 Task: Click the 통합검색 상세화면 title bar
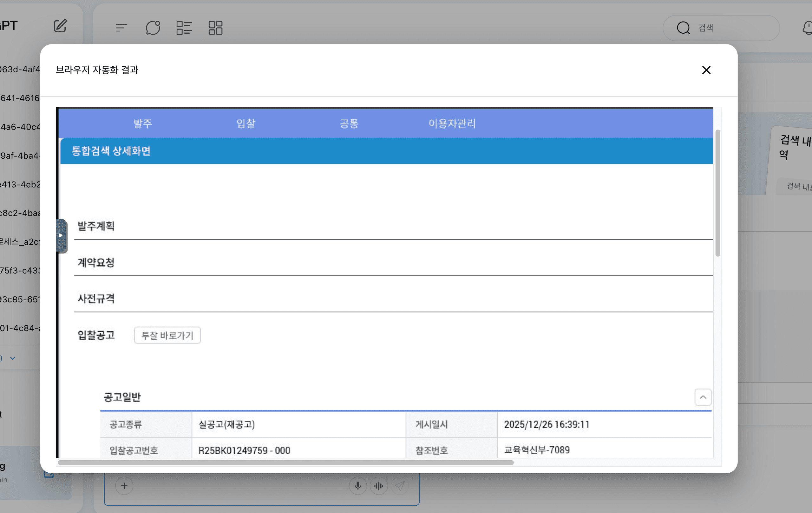click(x=386, y=151)
